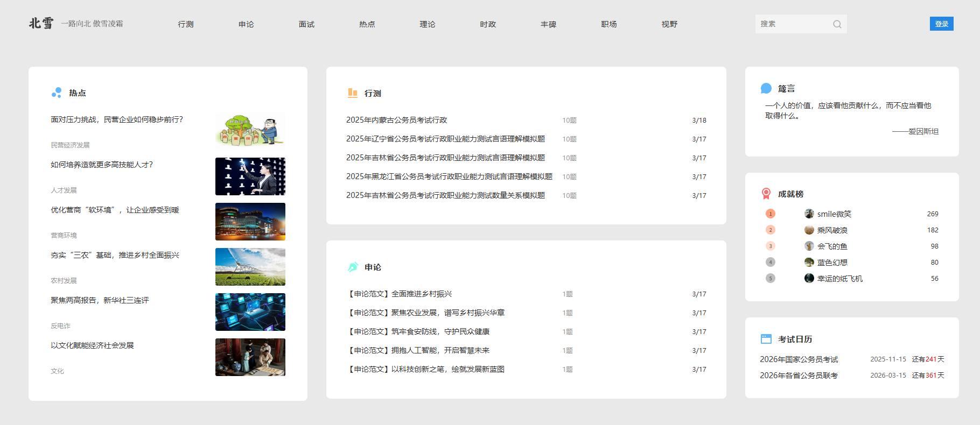Click the farmland thumbnail for 夯实三农基础
980x425 pixels.
coord(250,267)
